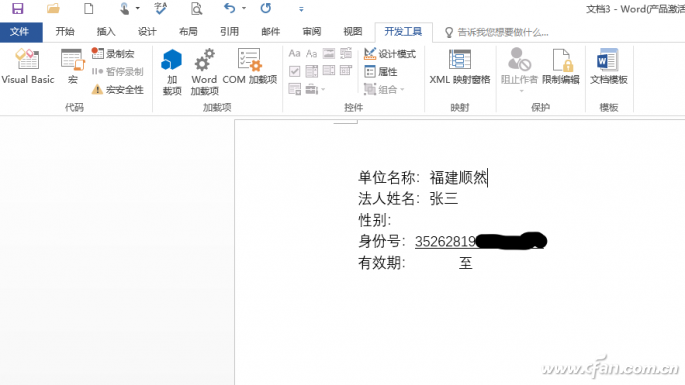Insert plain text content control (second Aa)
Viewport: 685px width, 385px height.
[311, 53]
